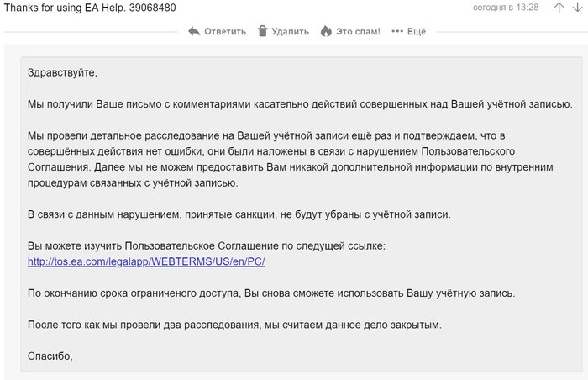Go to previous message with up arrow

(x=558, y=8)
